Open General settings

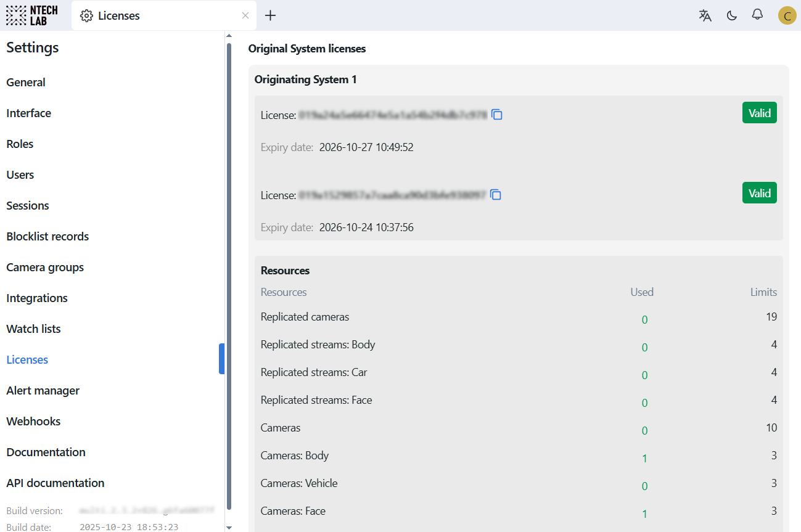[x=26, y=83]
